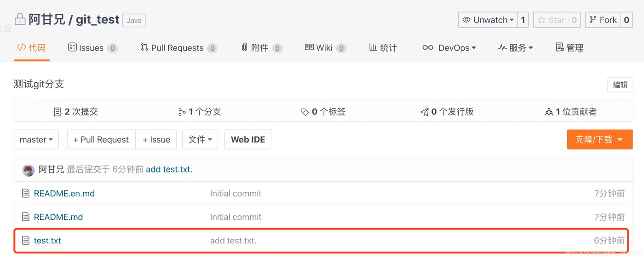The height and width of the screenshot is (259, 644).
Task: Expand the master branch dropdown
Action: coord(36,139)
